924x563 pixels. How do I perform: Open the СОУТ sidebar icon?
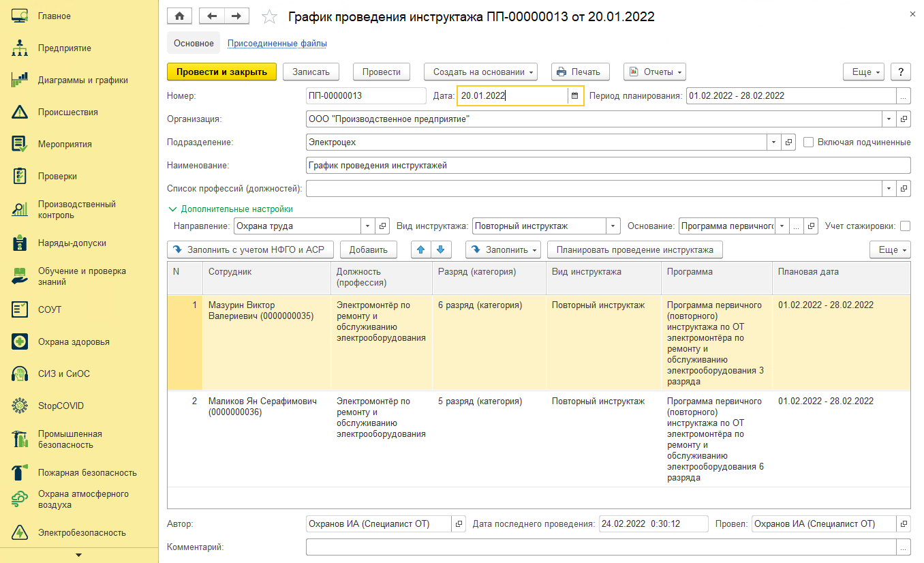coord(19,309)
